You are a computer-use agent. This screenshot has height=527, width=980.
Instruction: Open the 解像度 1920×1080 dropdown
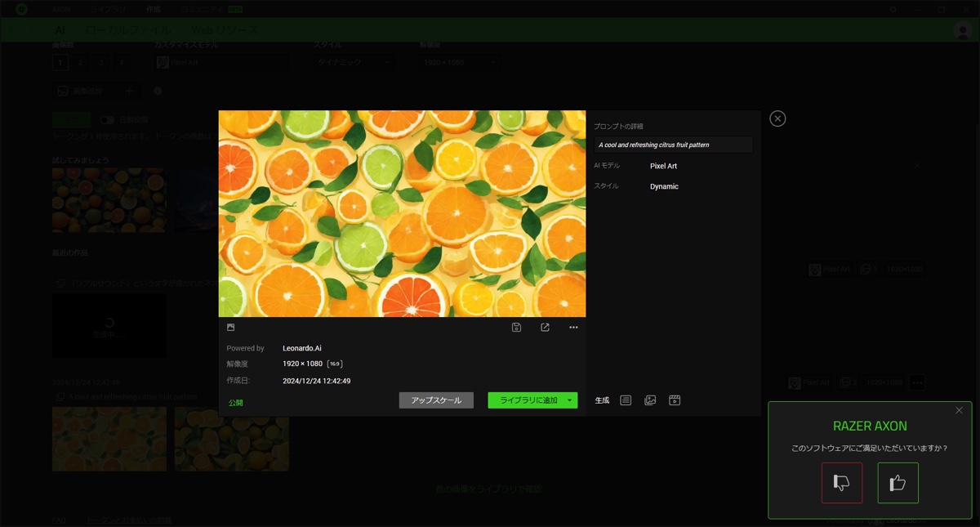point(460,62)
